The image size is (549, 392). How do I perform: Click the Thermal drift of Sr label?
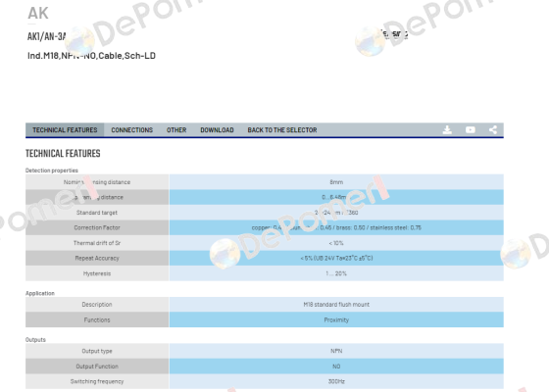pyautogui.click(x=97, y=243)
